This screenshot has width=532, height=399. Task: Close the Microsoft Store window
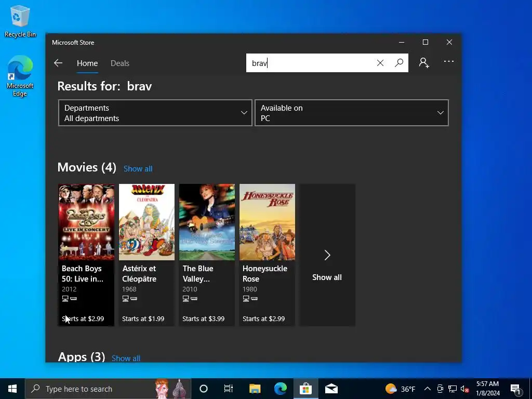[449, 42]
